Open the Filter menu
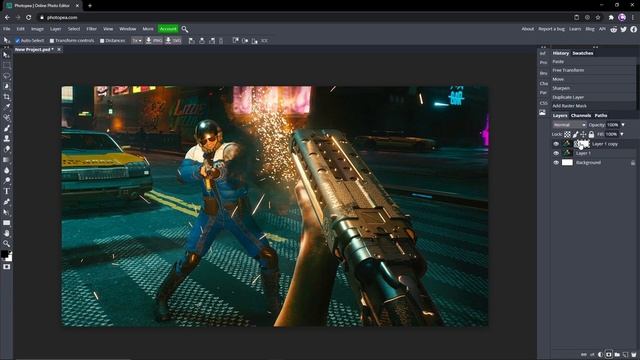Image resolution: width=640 pixels, height=360 pixels. point(91,29)
